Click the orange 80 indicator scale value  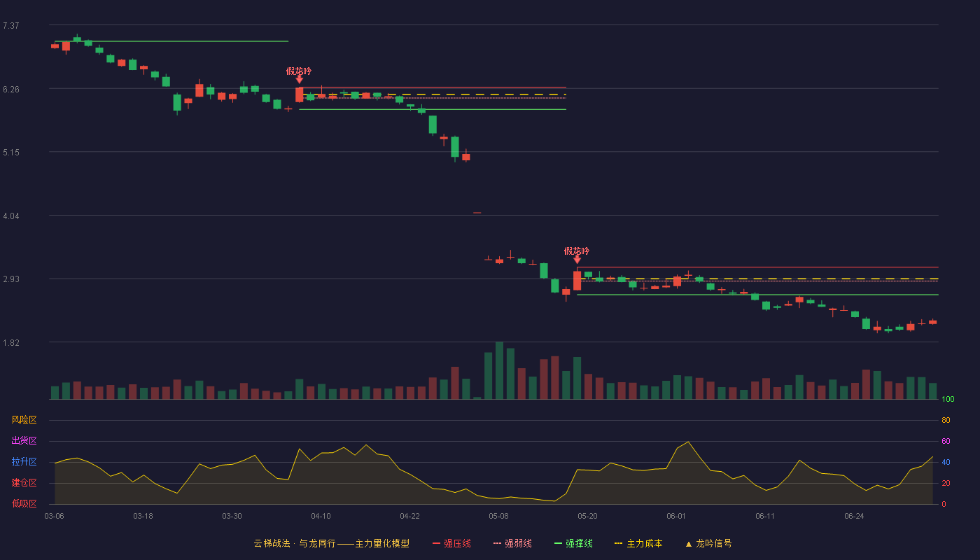coord(946,420)
